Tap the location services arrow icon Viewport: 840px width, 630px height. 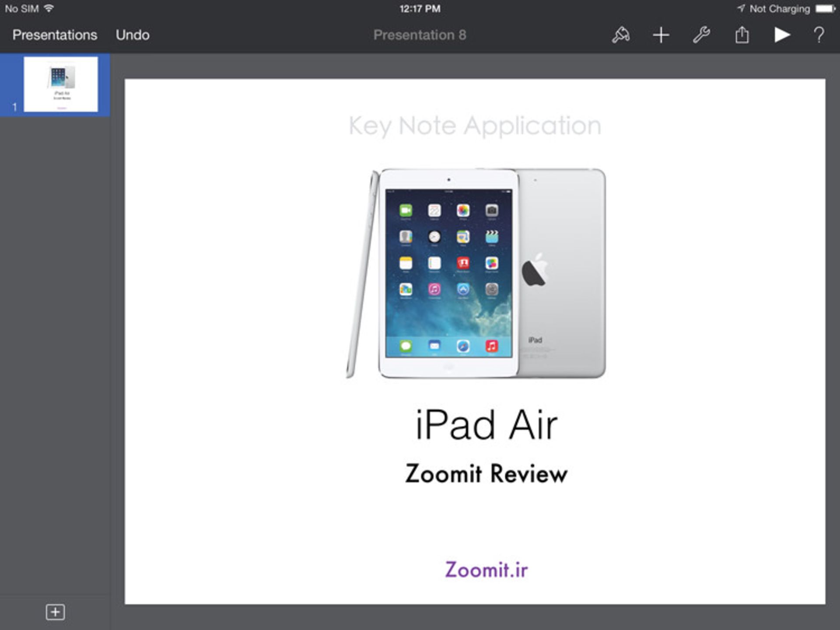click(741, 9)
